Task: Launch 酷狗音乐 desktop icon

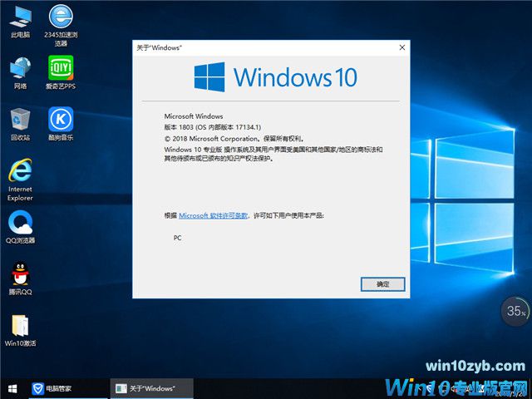Action: pyautogui.click(x=61, y=125)
